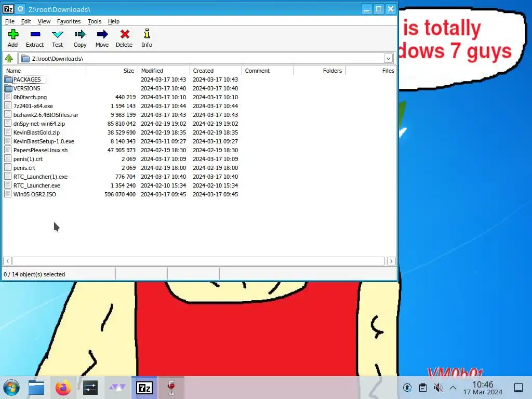Click the left arrow of horizontal scrollbar
This screenshot has width=532, height=399.
click(x=7, y=261)
